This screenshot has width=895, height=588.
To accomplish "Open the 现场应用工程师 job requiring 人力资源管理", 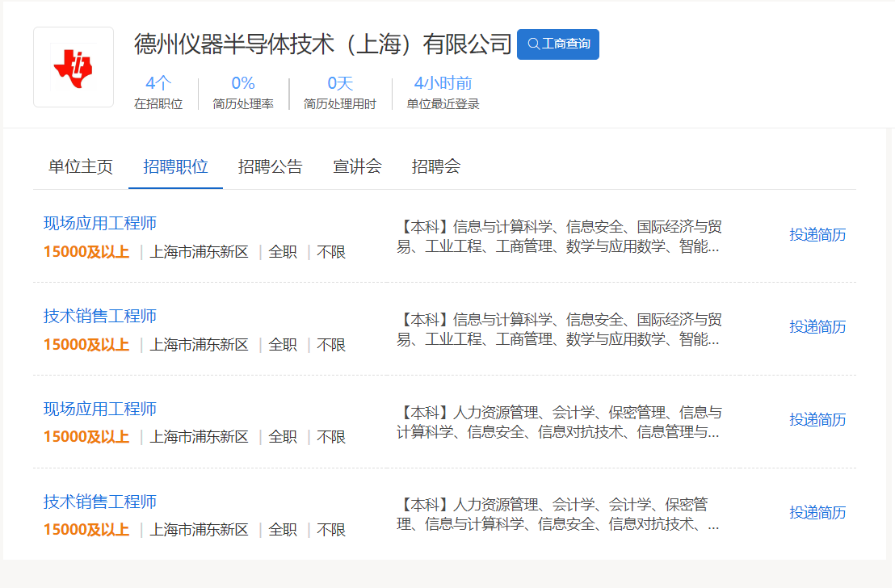I will 100,409.
